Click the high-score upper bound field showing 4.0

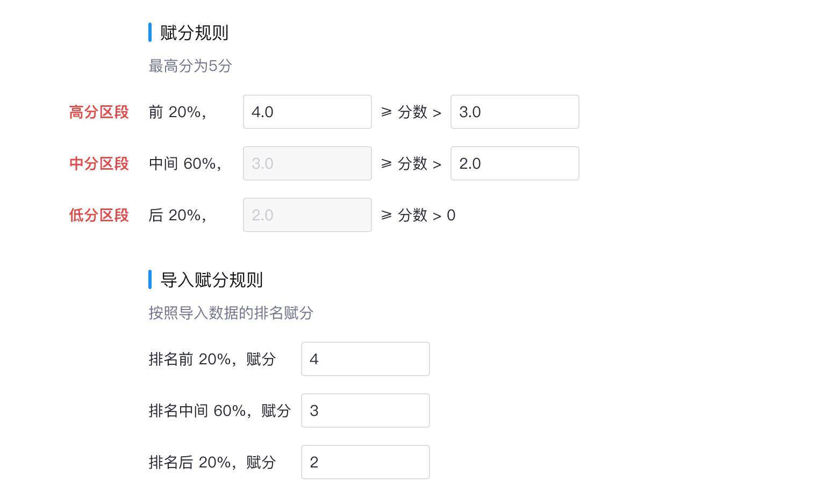point(307,112)
